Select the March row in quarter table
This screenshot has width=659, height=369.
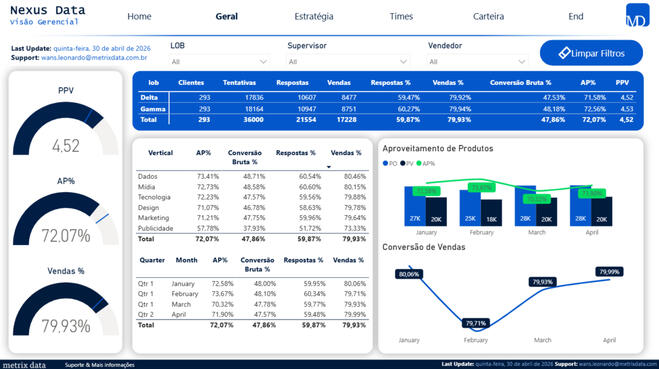252,304
